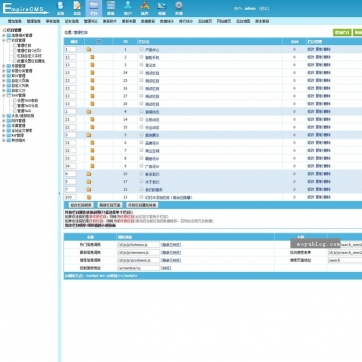362x362 pixels.
Task: Expand the first folder node in the sidebar tree
Action: [x=4, y=35]
